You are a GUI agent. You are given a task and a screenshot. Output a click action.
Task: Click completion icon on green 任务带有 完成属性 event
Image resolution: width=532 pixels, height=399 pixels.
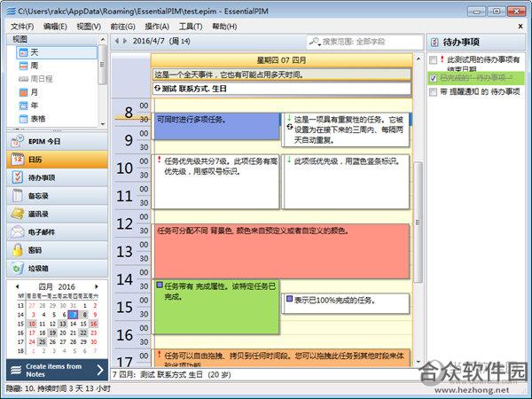160,285
